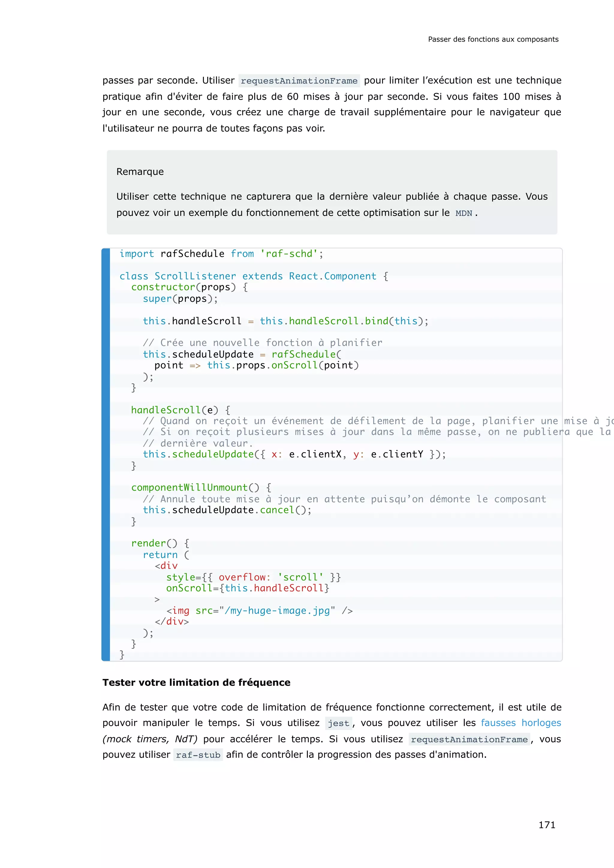Click the import rafSchedule code line

221,254
